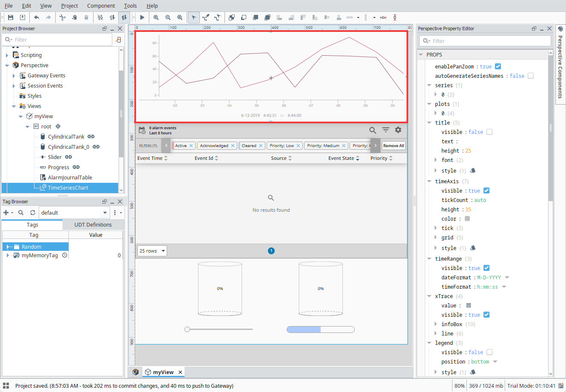Open the alarm journal filter icon
This screenshot has height=392, width=566.
(x=386, y=130)
